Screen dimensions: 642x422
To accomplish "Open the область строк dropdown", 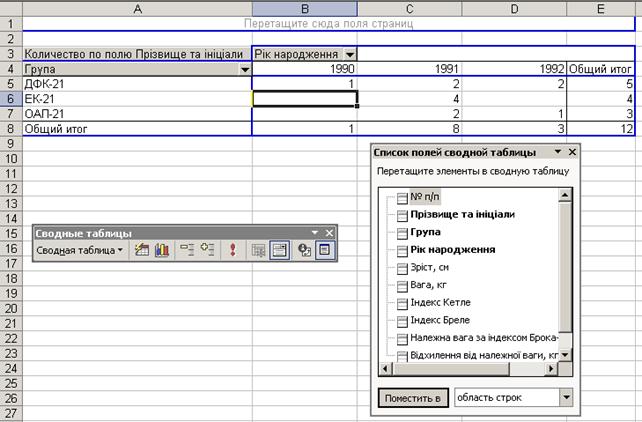I will pyautogui.click(x=566, y=397).
